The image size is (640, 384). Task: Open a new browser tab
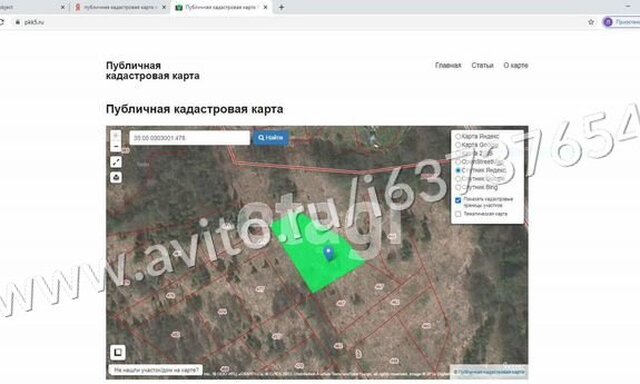click(281, 7)
